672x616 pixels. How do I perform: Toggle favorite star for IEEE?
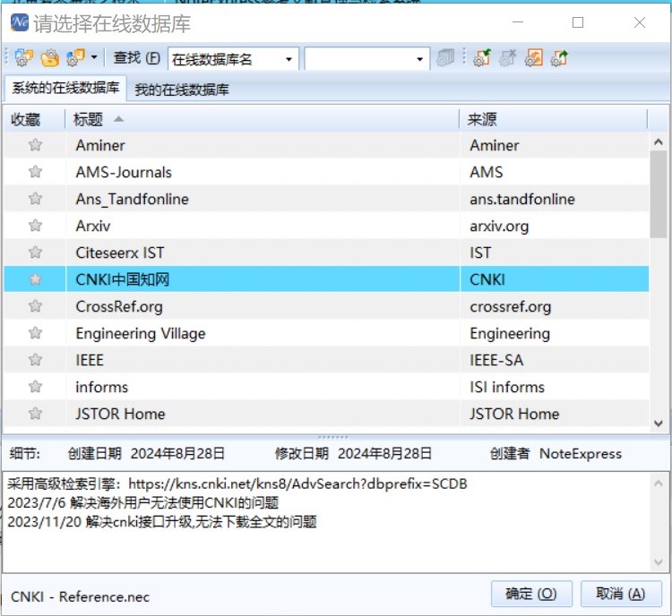(35, 359)
